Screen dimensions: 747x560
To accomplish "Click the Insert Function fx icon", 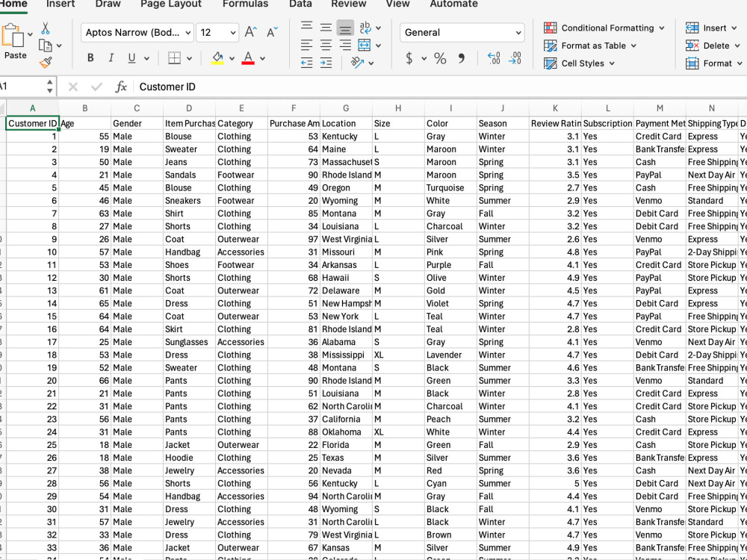I will point(122,87).
